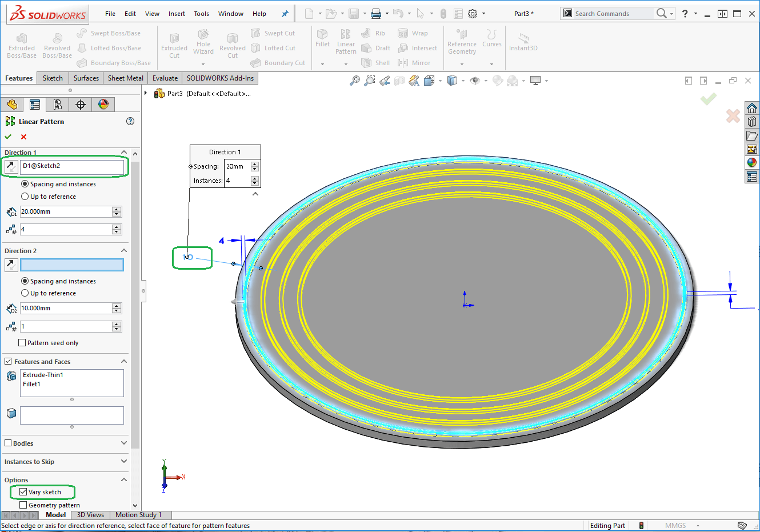Collapse the Direction 2 section

tap(124, 251)
